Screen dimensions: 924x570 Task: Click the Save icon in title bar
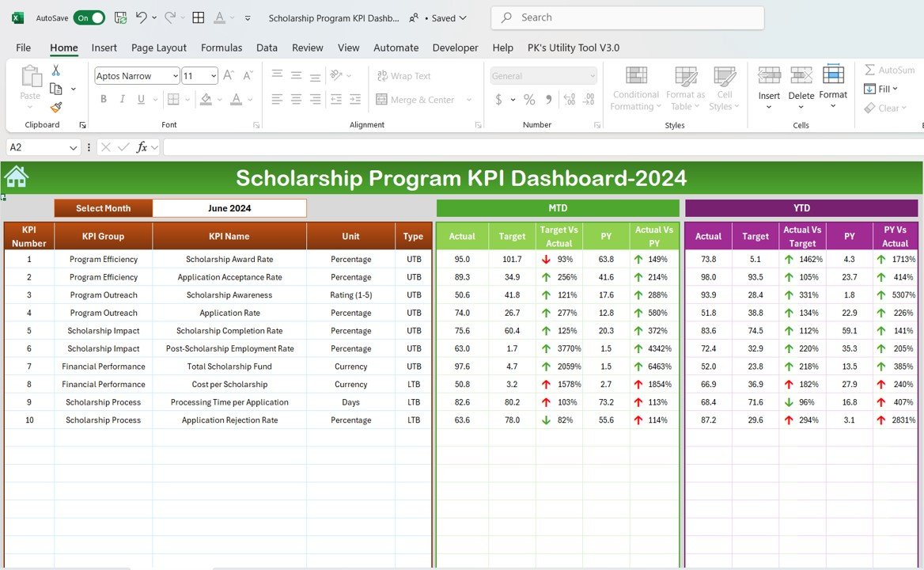[x=120, y=17]
